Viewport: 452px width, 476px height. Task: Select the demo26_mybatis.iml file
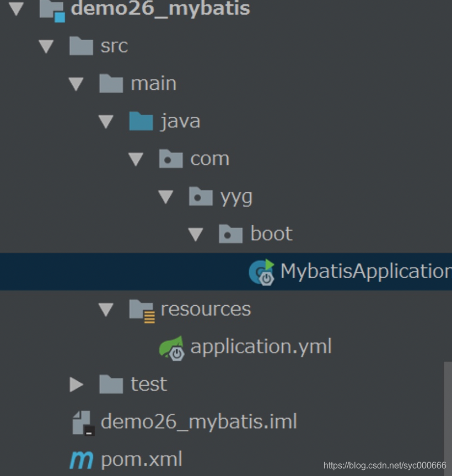click(199, 421)
